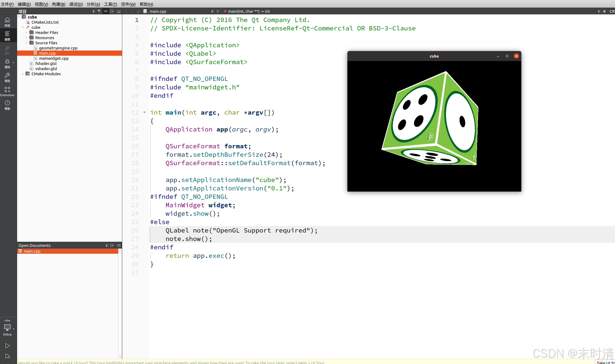Close the Open Documents panel
Viewport: 615px width, 364px height.
pos(119,245)
